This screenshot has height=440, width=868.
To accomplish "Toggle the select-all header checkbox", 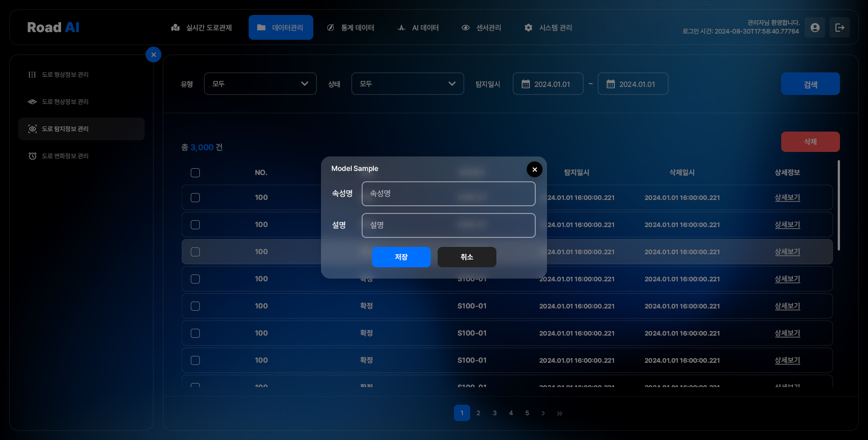I will coord(195,173).
